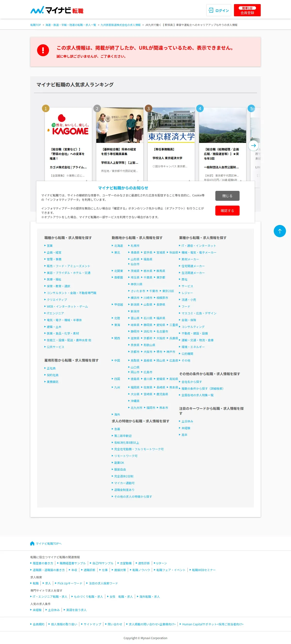This screenshot has width=291, height=644.
Task: Select the 札幌市 city link
Action: click(135, 246)
